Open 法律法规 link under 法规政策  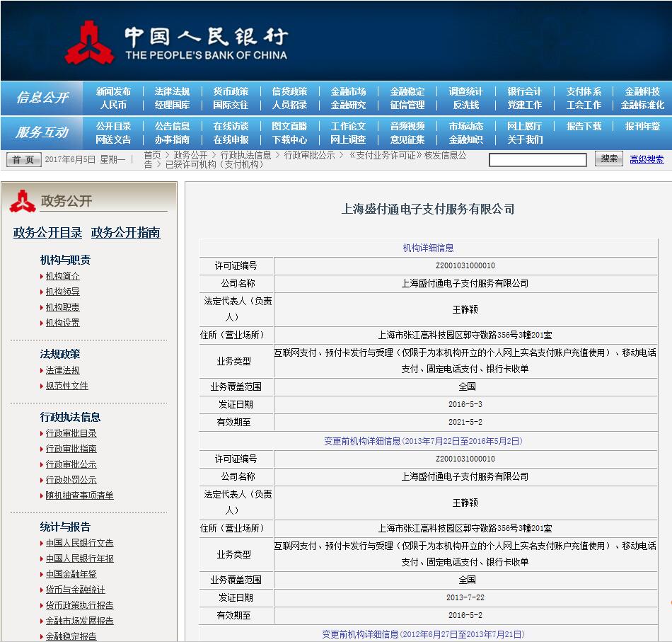tap(62, 370)
